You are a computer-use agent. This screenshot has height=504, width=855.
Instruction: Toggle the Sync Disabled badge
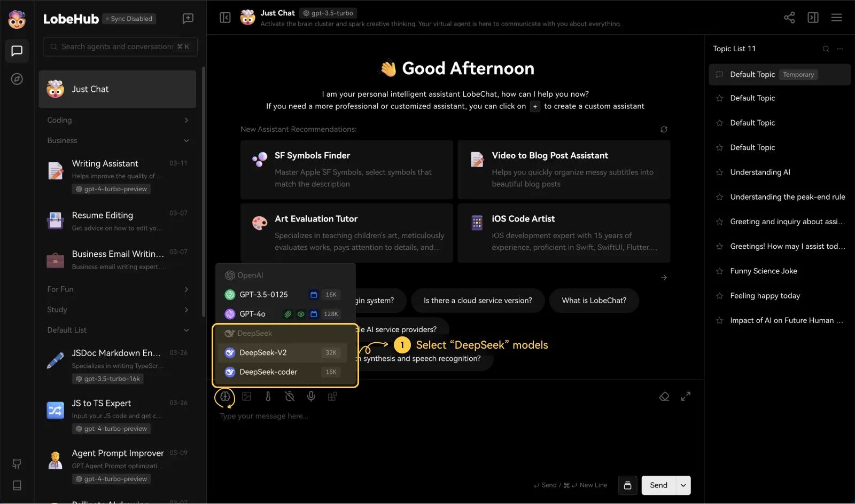(x=129, y=19)
